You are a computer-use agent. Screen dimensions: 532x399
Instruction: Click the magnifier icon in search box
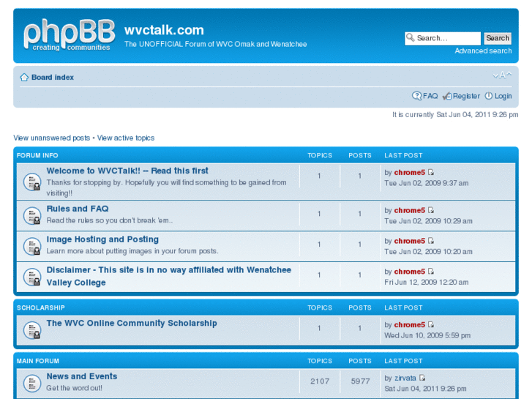point(411,37)
